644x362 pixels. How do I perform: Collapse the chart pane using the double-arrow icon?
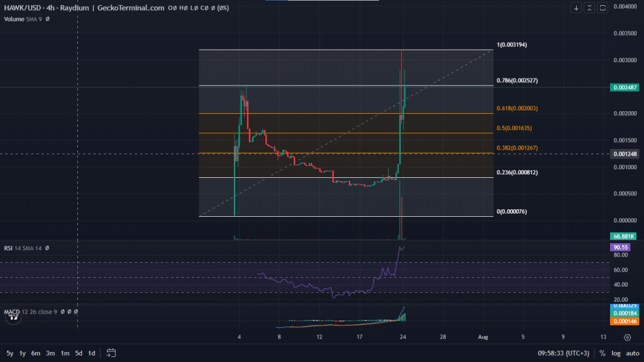point(589,8)
